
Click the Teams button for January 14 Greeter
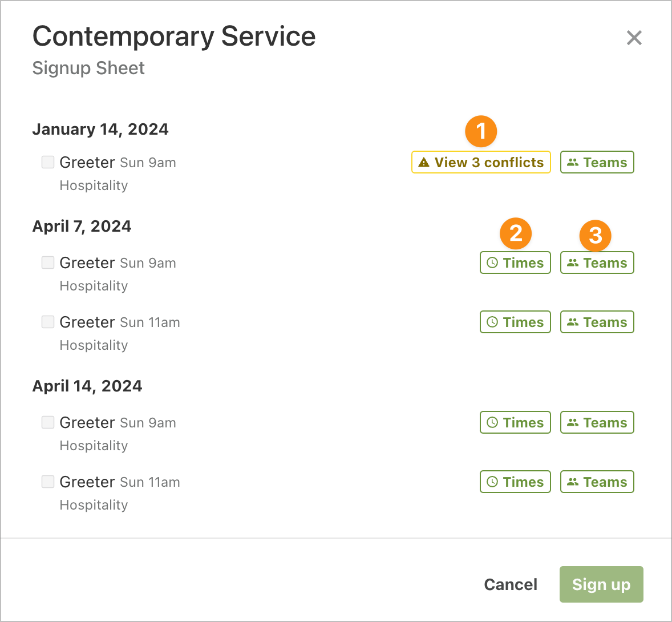click(x=597, y=163)
